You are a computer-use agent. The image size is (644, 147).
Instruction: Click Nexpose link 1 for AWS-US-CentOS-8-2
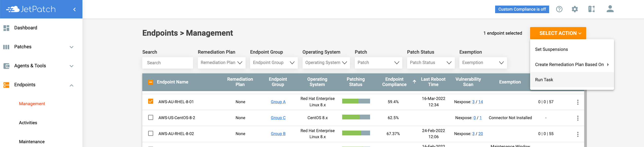480,118
